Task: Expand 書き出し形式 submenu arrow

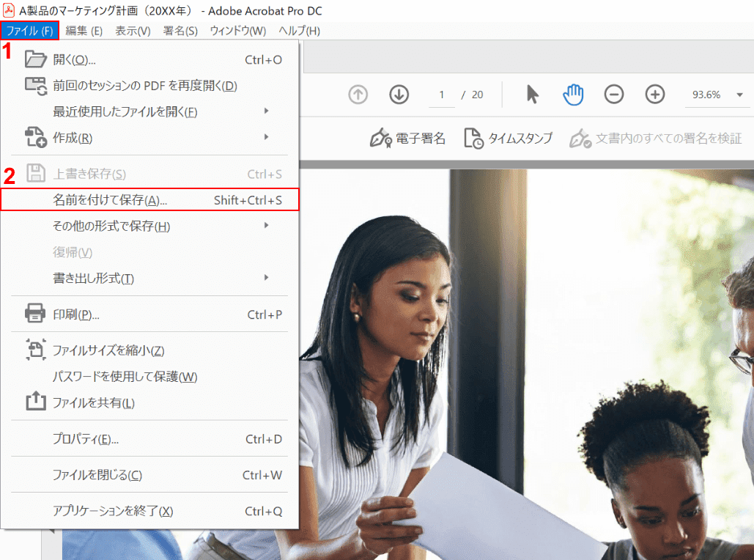Action: click(267, 278)
